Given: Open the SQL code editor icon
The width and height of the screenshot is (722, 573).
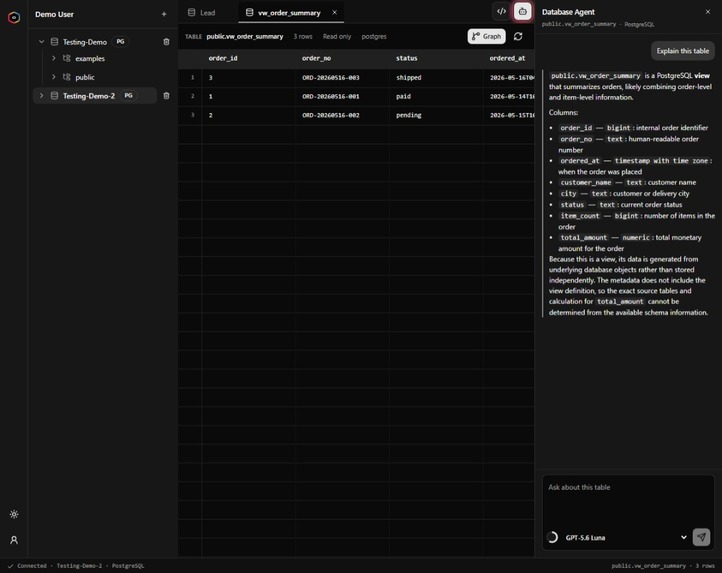Looking at the screenshot, I should (501, 12).
